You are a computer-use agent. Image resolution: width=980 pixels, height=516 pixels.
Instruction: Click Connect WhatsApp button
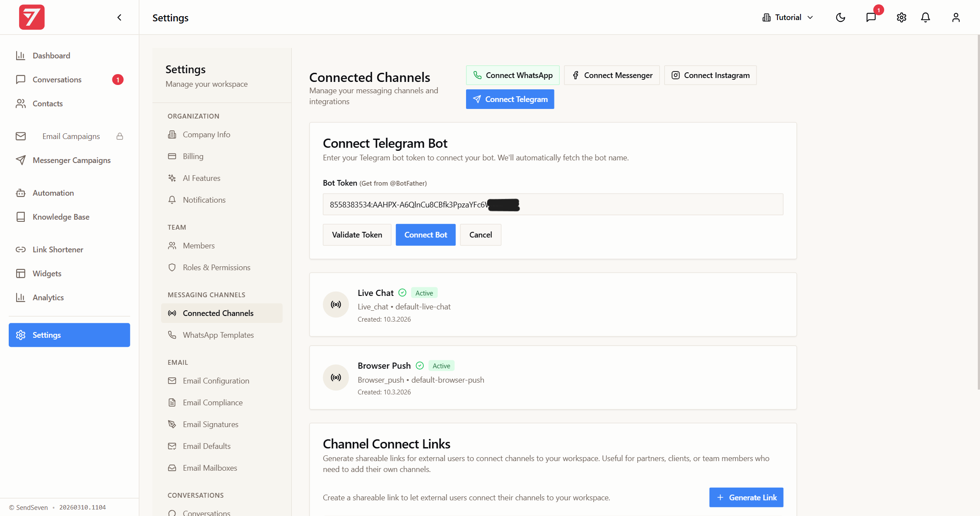513,75
